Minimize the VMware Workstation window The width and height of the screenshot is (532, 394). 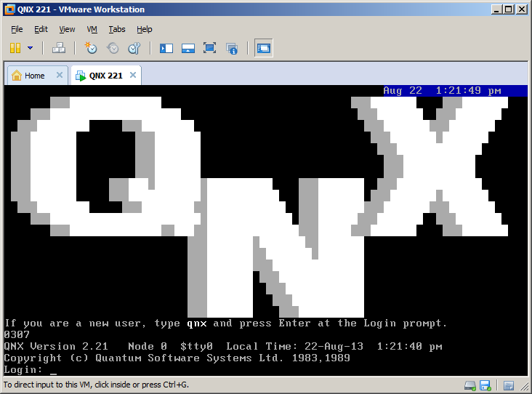[496, 9]
